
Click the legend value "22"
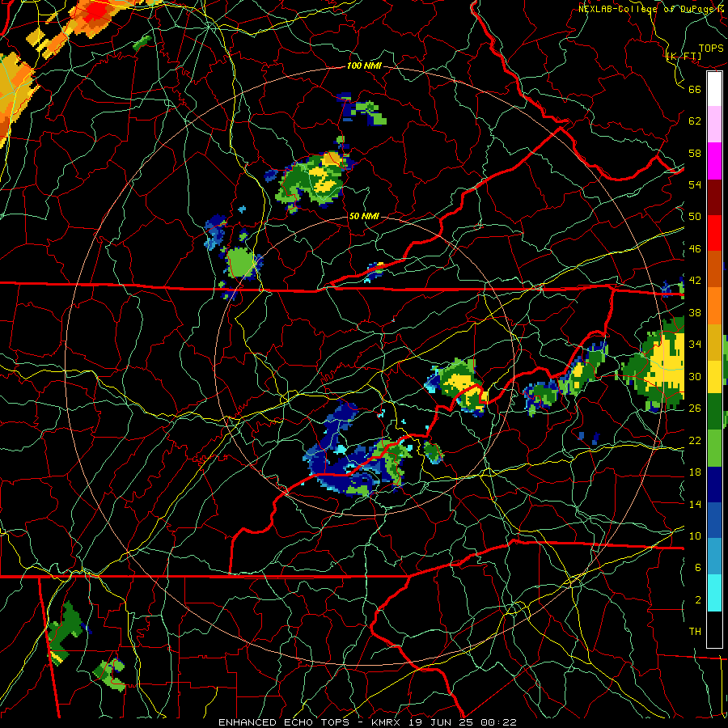tap(695, 440)
